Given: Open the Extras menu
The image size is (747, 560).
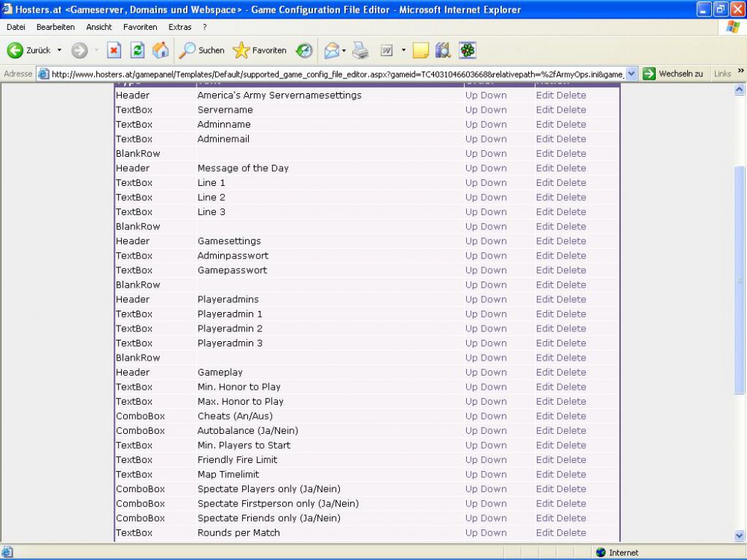Looking at the screenshot, I should pos(179,27).
